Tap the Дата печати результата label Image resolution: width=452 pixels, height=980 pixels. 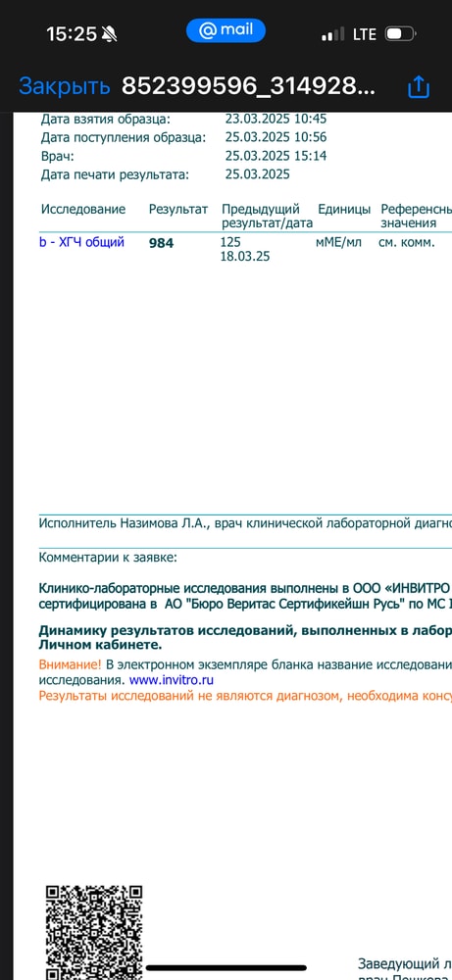[x=115, y=175]
